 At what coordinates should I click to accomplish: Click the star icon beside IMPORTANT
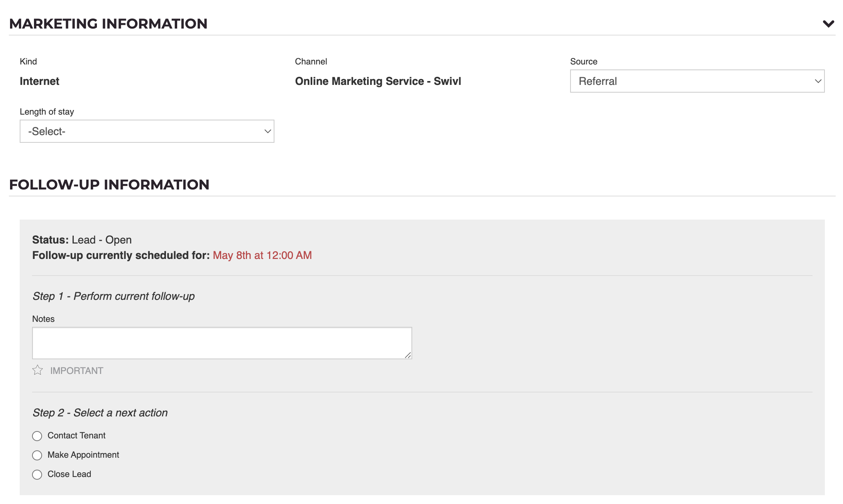[37, 370]
